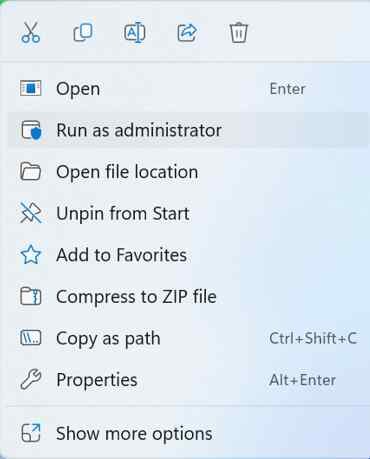The image size is (370, 459).
Task: Click the Cut scissors icon
Action: coord(31,32)
